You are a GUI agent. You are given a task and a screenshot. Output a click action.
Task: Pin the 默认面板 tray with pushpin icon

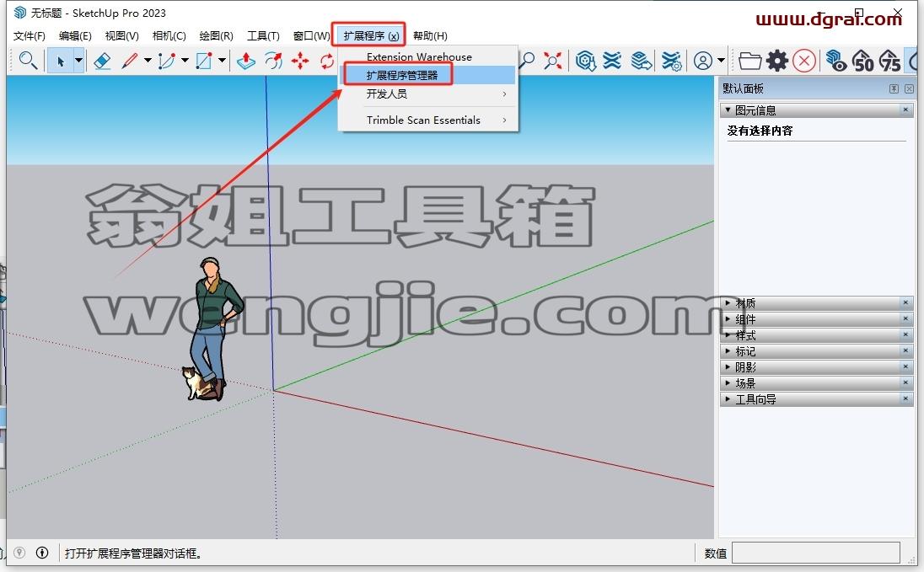point(894,88)
